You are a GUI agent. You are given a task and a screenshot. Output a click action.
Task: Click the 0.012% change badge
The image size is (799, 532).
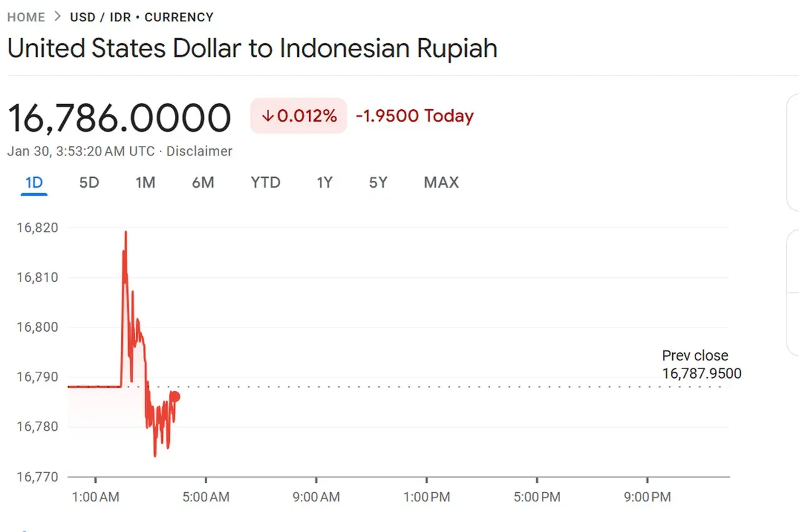[298, 116]
